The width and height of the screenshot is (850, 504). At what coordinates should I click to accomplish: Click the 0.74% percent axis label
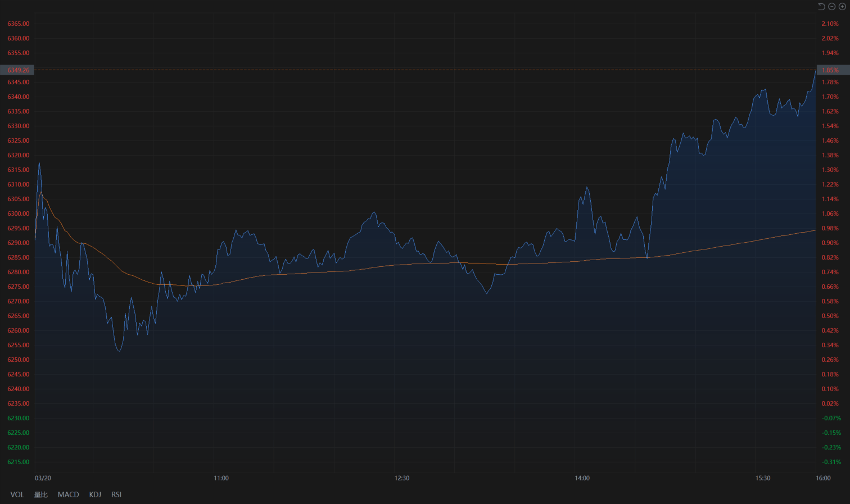pos(830,272)
